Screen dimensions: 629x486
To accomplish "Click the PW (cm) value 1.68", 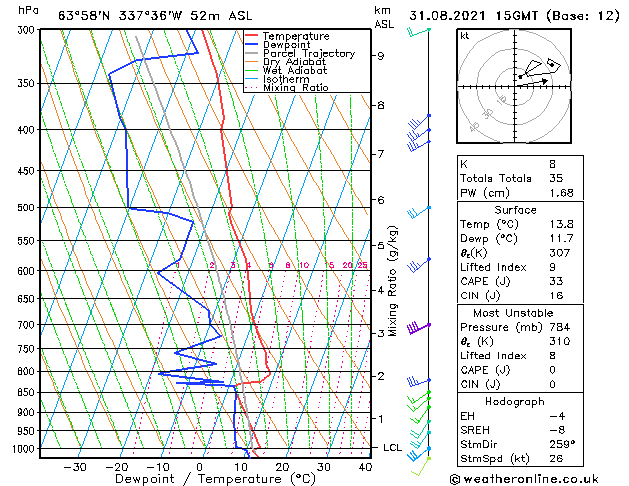I will [x=561, y=193].
